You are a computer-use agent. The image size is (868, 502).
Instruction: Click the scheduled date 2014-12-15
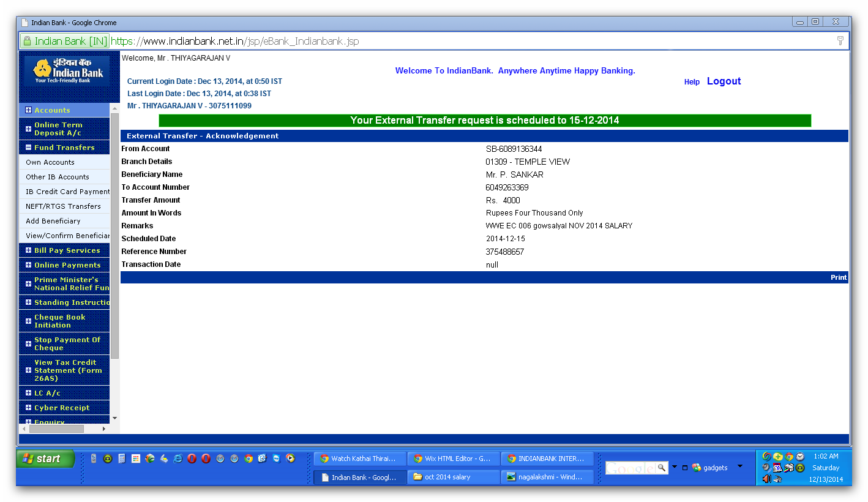pyautogui.click(x=506, y=239)
